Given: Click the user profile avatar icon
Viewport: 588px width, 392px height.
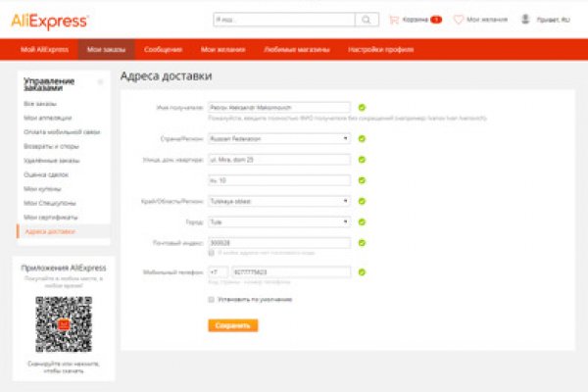Looking at the screenshot, I should click(526, 19).
